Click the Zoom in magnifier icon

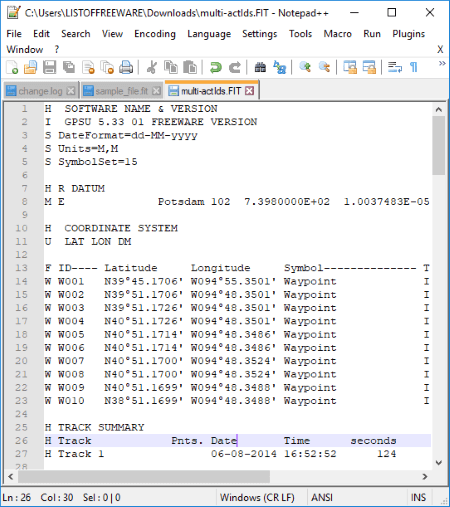click(305, 67)
